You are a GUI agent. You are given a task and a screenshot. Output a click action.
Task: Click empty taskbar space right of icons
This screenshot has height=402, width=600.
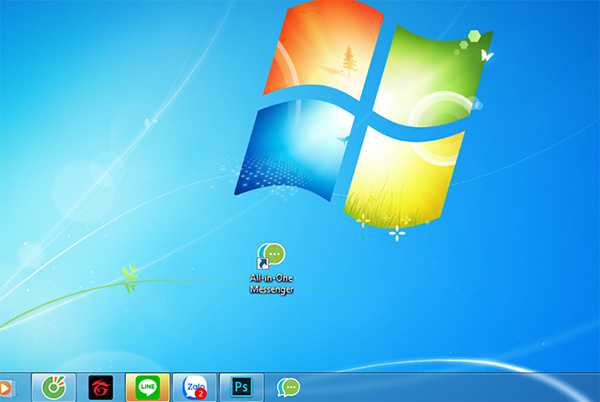pyautogui.click(x=450, y=386)
